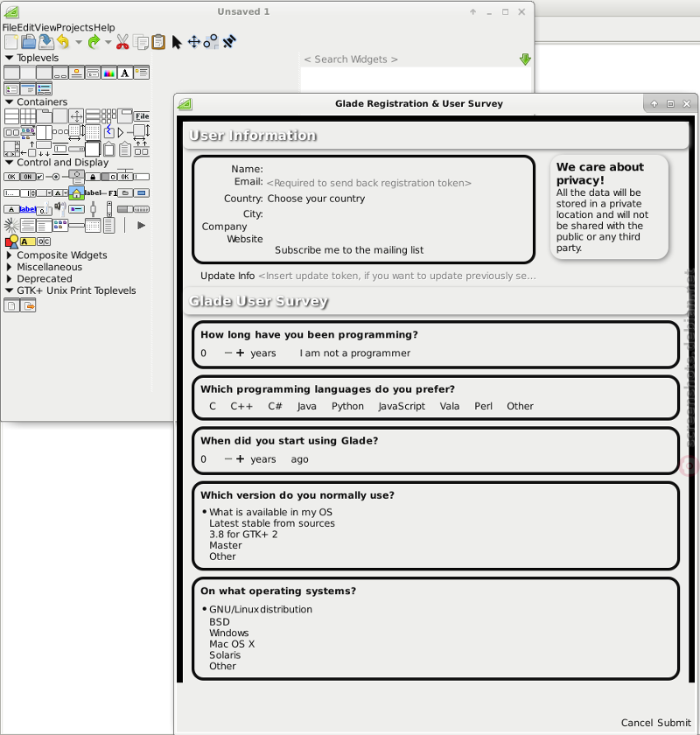Enable the margin edit mode
The height and width of the screenshot is (735, 700).
tap(211, 42)
